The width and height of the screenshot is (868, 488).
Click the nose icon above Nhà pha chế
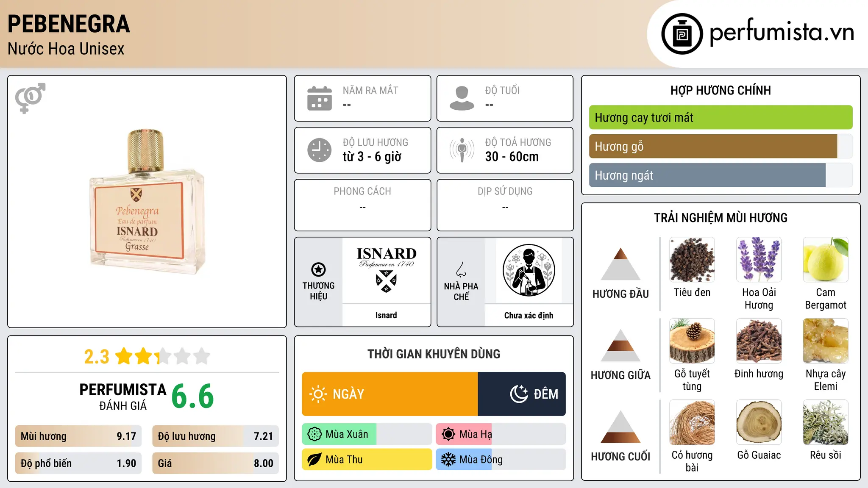(461, 269)
